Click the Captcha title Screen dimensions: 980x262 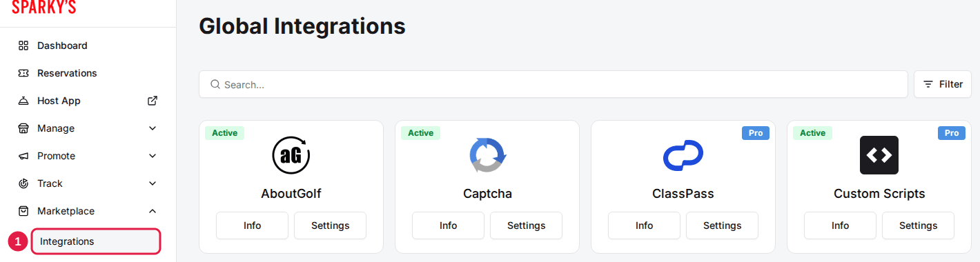pyautogui.click(x=487, y=194)
